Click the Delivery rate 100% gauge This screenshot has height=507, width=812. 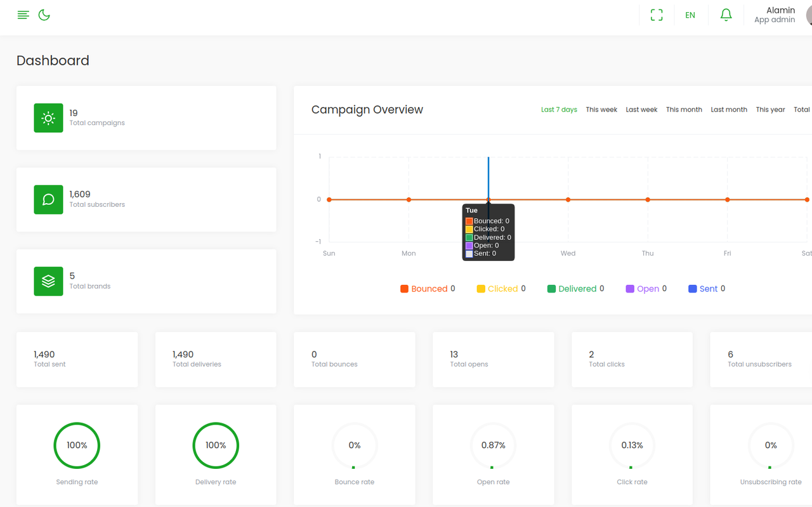coord(216,445)
